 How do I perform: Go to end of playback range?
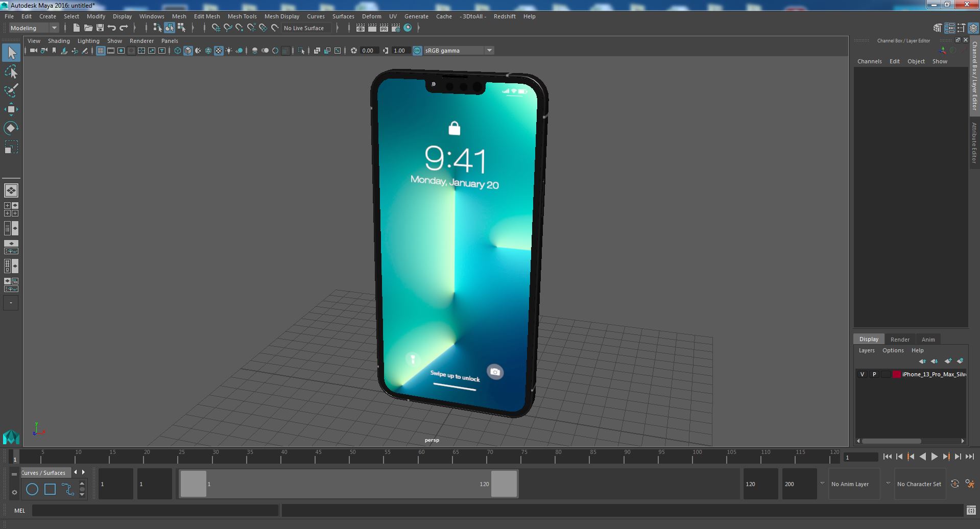pyautogui.click(x=969, y=457)
